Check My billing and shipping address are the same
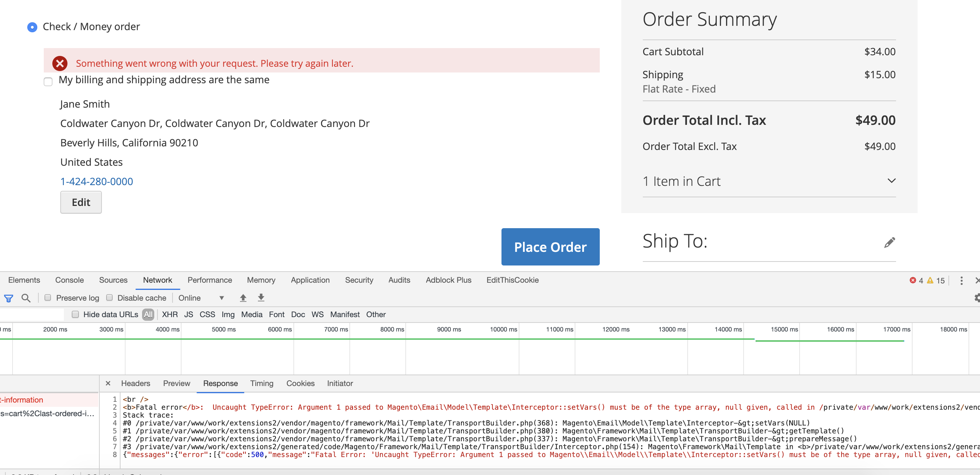Screen dimensions: 980x475 pos(48,81)
